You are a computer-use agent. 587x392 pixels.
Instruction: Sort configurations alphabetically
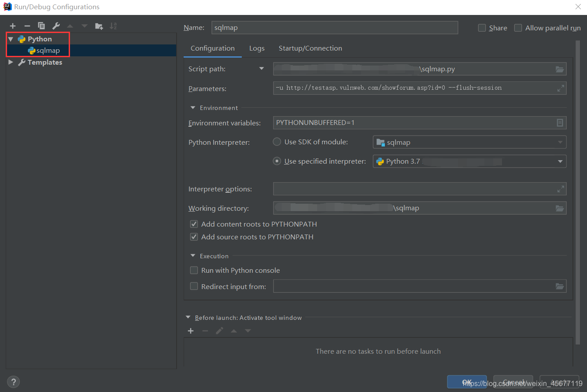point(113,26)
